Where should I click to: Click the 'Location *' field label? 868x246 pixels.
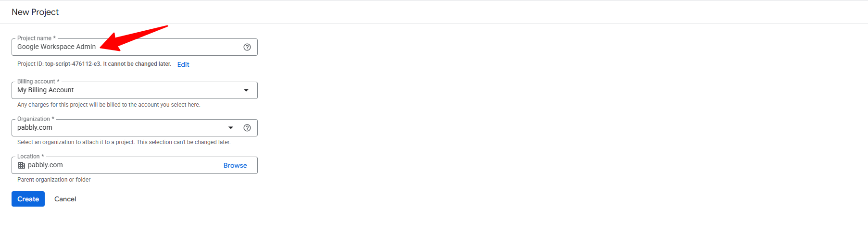click(x=30, y=157)
